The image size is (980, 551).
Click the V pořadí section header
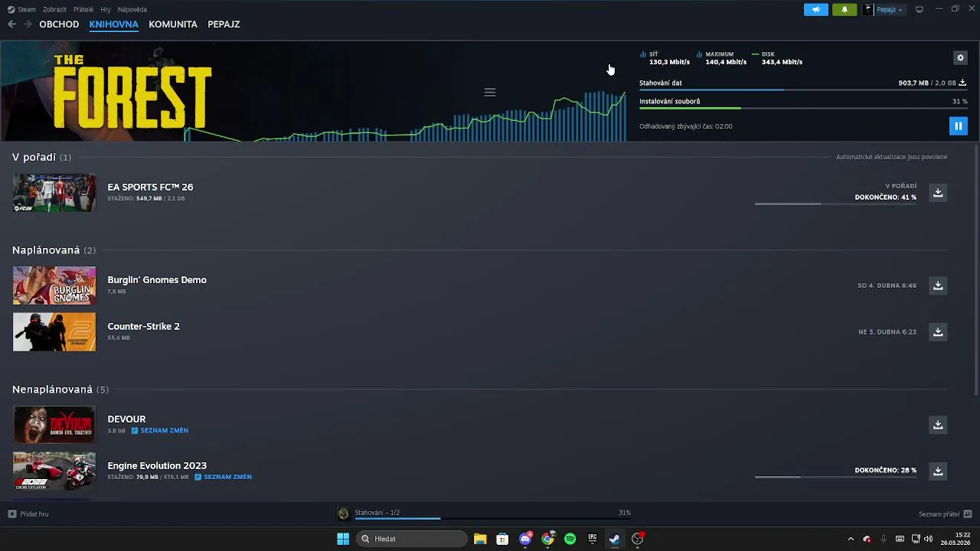41,157
